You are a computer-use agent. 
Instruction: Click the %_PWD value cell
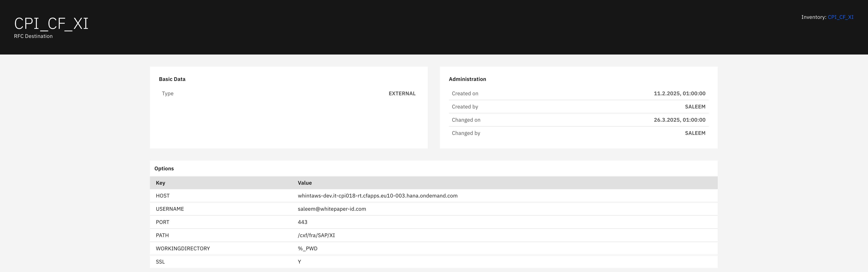tap(307, 248)
